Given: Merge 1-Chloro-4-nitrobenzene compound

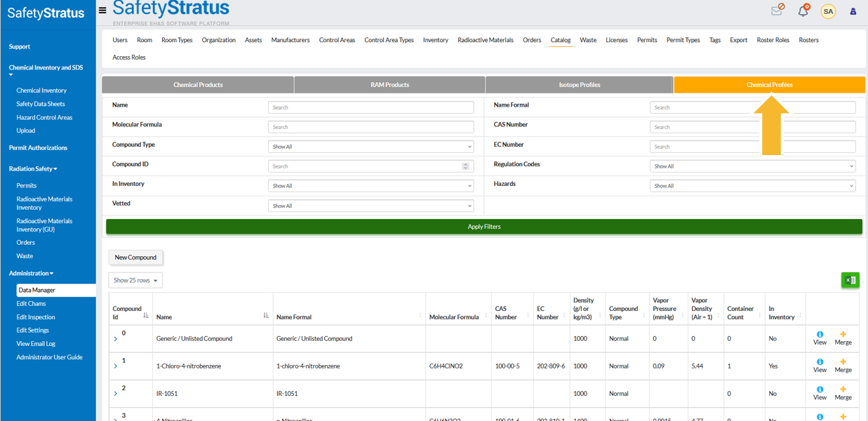Looking at the screenshot, I should [x=843, y=366].
